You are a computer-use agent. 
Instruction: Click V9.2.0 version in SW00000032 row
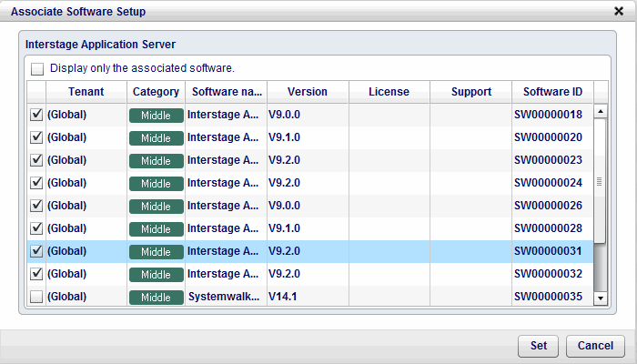pos(284,274)
